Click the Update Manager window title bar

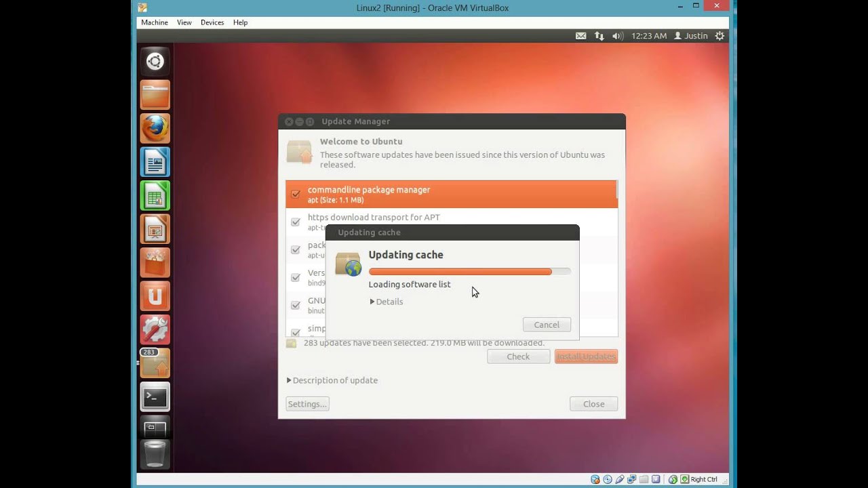(452, 121)
